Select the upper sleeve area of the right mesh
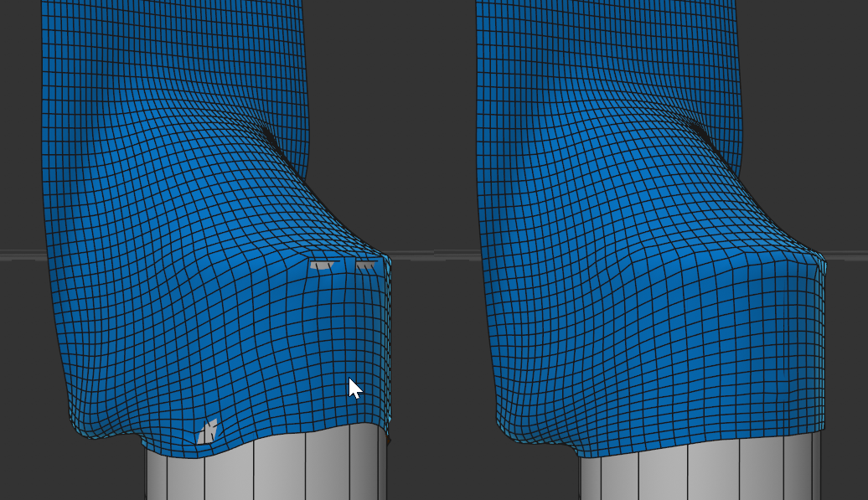 tap(603, 50)
